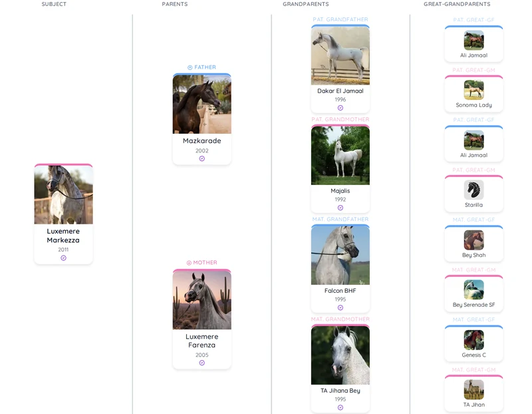Open the TA Jihana Bey photo

click(x=340, y=355)
